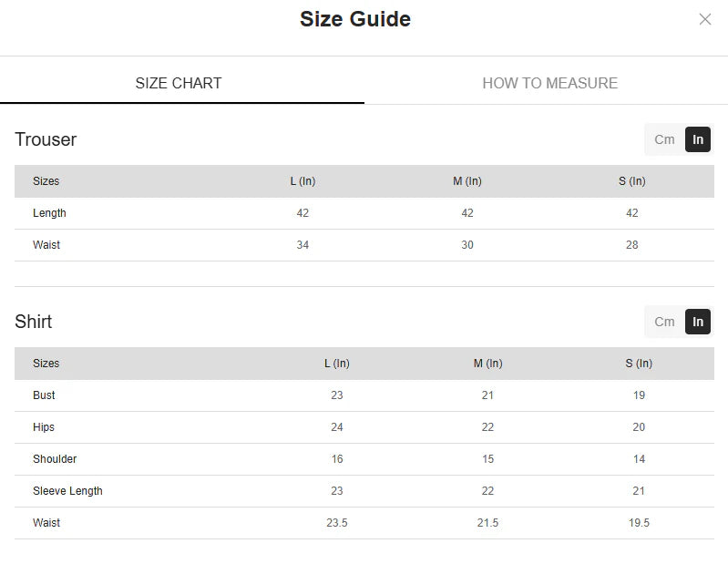Select the Trouser Waist row label

(46, 245)
